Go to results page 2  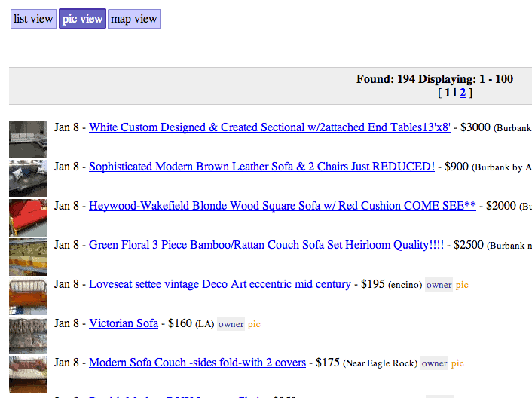pyautogui.click(x=463, y=93)
